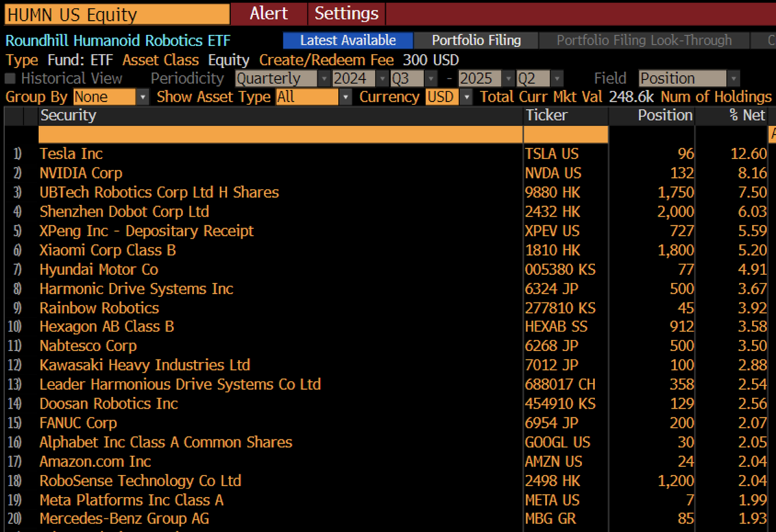Click the XPEV US ticker cell
776x532 pixels.
pos(552,231)
